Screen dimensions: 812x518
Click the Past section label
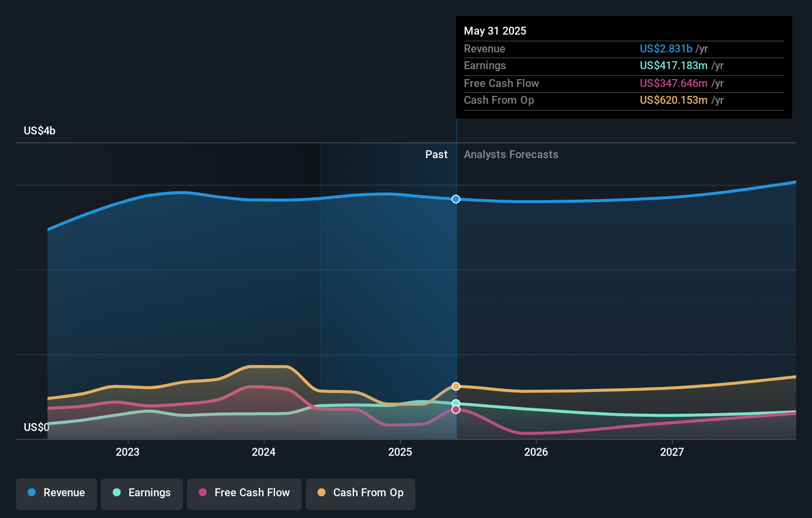pos(436,155)
